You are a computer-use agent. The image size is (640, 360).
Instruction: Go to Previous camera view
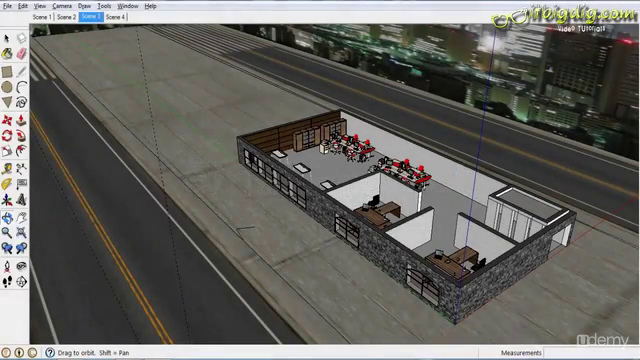coord(7,248)
